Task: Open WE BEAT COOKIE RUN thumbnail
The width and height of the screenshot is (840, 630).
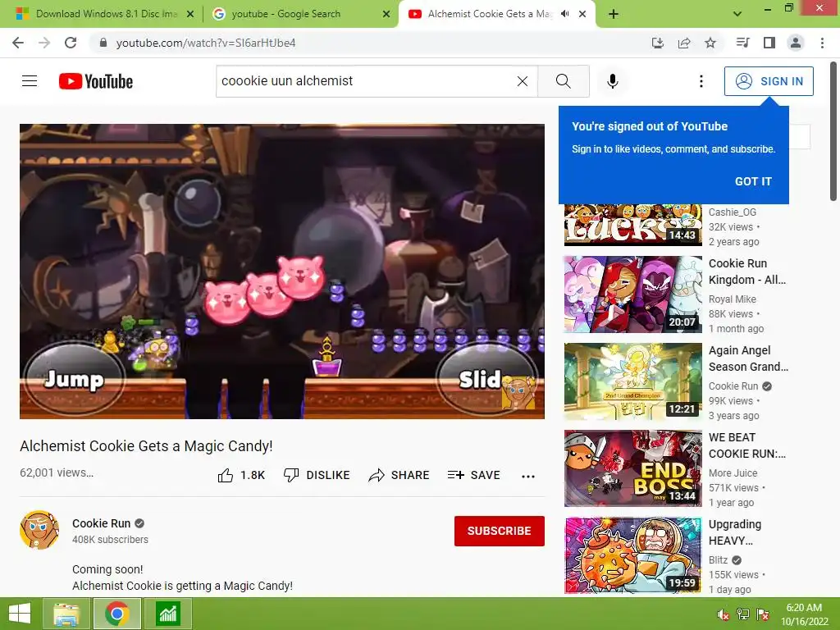Action: pyautogui.click(x=632, y=468)
